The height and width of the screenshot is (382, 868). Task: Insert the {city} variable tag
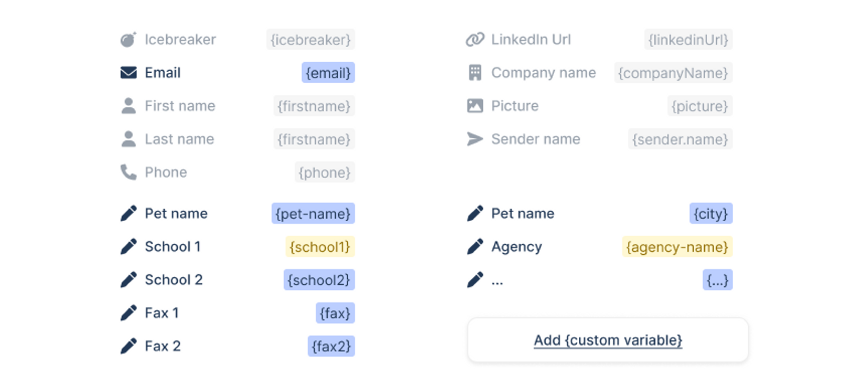(711, 213)
